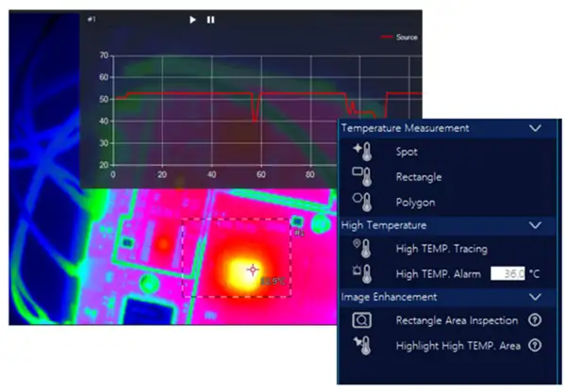The width and height of the screenshot is (566, 392).
Task: Select the Polygon thermometer icon
Action: pyautogui.click(x=362, y=202)
